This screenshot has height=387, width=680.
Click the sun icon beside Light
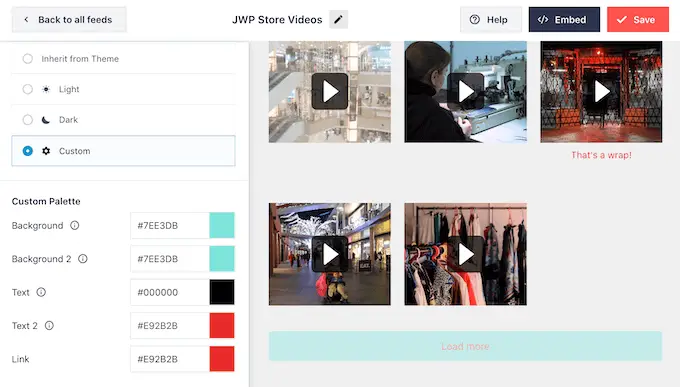[x=46, y=89]
